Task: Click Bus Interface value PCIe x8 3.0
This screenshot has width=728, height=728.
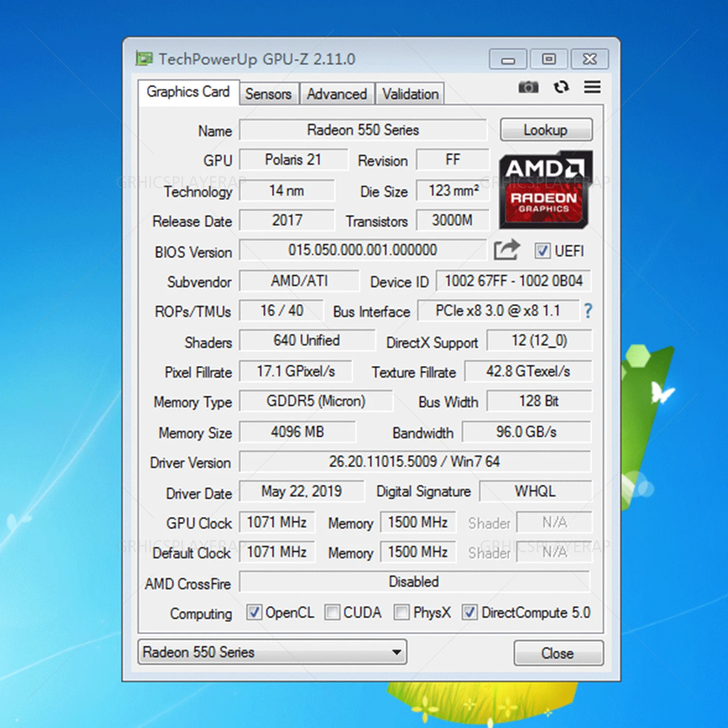Action: pyautogui.click(x=498, y=311)
